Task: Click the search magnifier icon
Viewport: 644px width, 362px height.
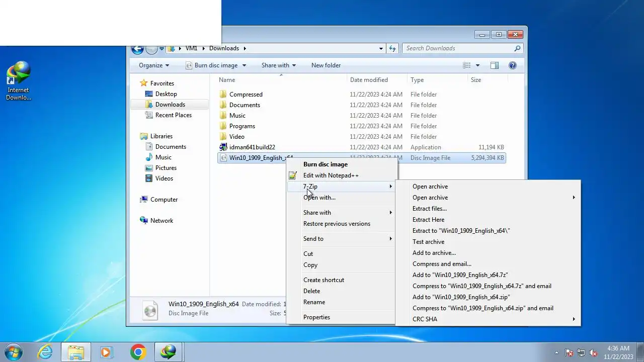Action: click(x=517, y=48)
